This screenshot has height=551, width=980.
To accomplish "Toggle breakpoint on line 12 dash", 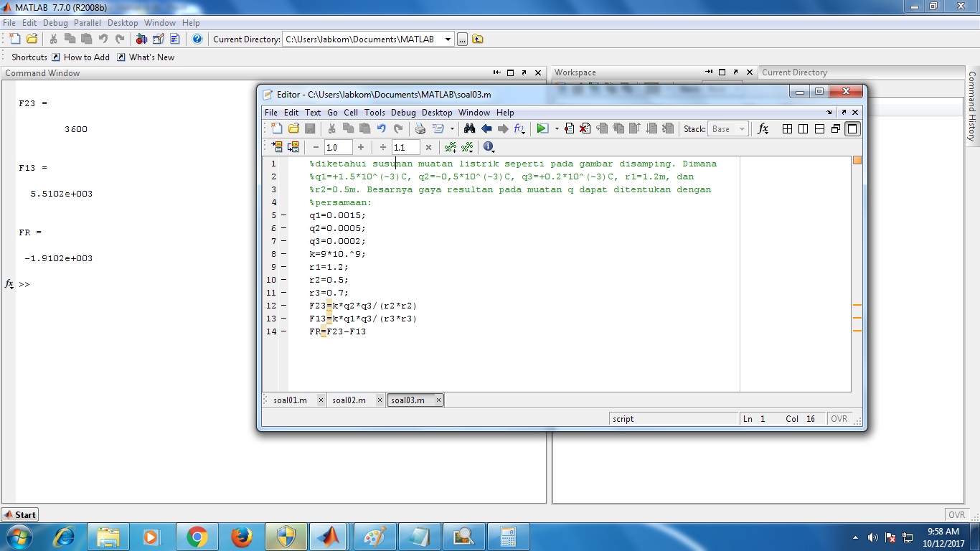I will [x=283, y=306].
